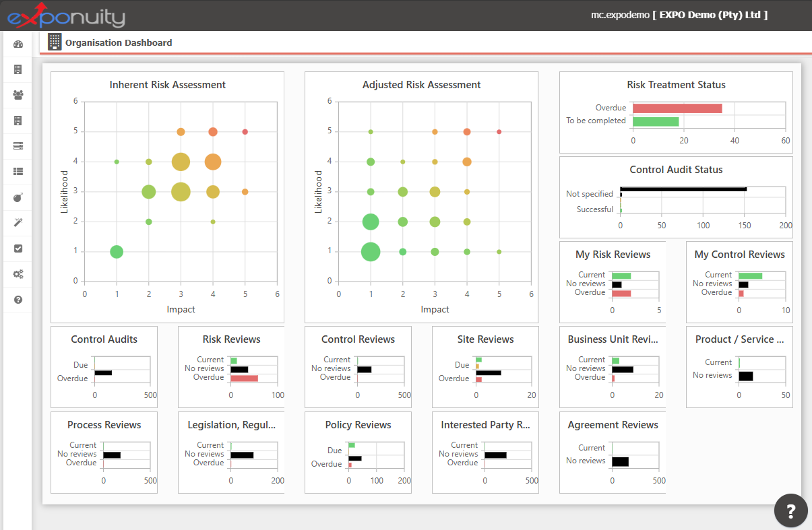
Task: Click the black Not specified bar in Control Audit Status
Action: tap(683, 189)
